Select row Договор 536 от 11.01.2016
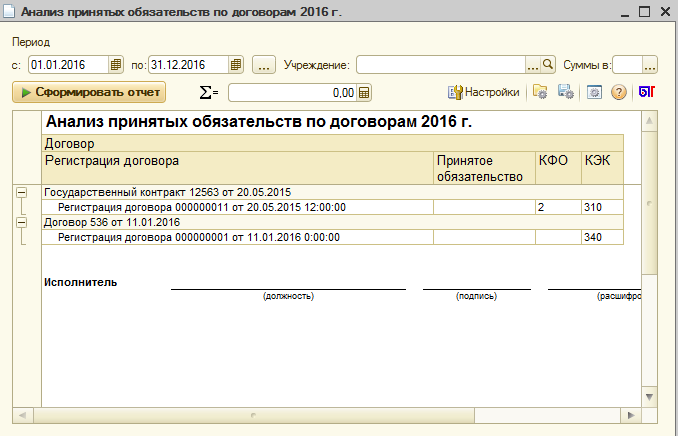 tap(333, 222)
